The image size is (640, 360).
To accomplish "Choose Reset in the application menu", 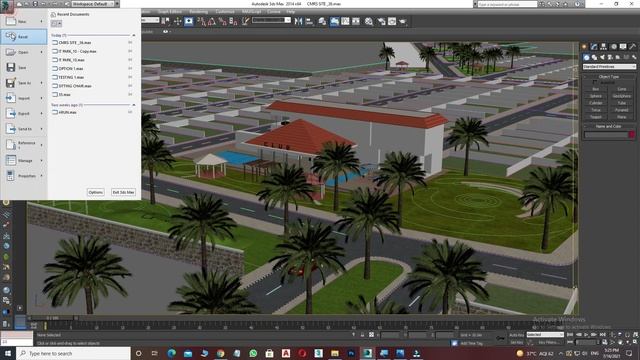I will [x=24, y=37].
